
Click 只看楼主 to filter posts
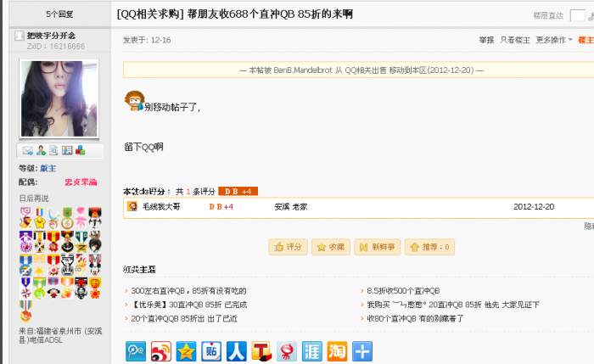pos(515,40)
